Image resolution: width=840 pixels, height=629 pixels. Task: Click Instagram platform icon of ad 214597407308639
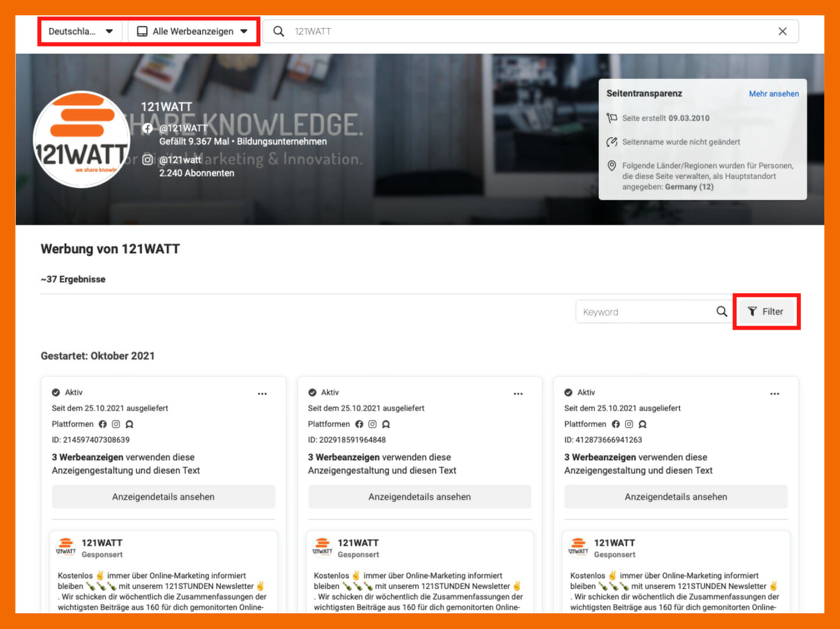tap(116, 424)
